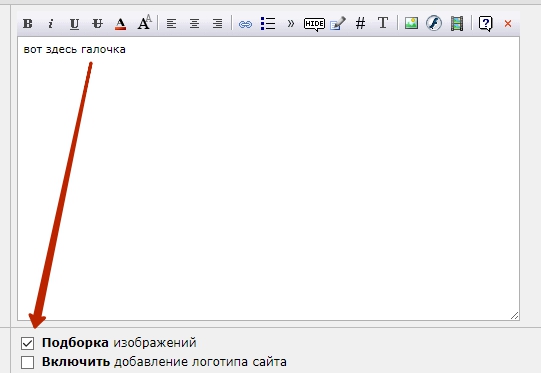Open the font size tool
The height and width of the screenshot is (373, 541).
coord(144,23)
